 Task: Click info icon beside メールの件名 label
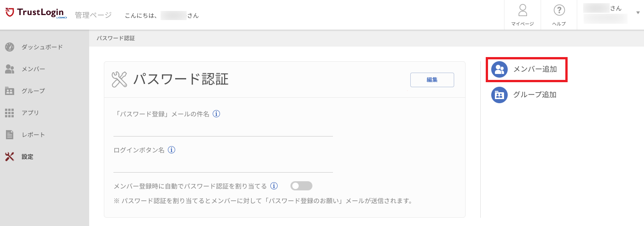217,114
